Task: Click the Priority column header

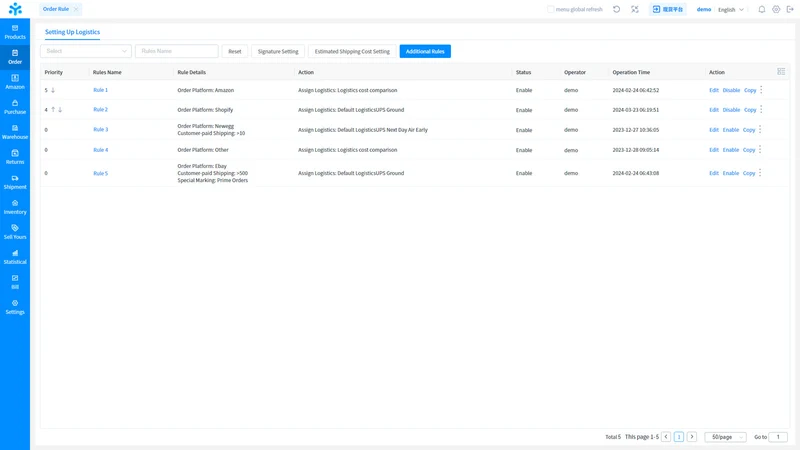Action: coord(54,72)
